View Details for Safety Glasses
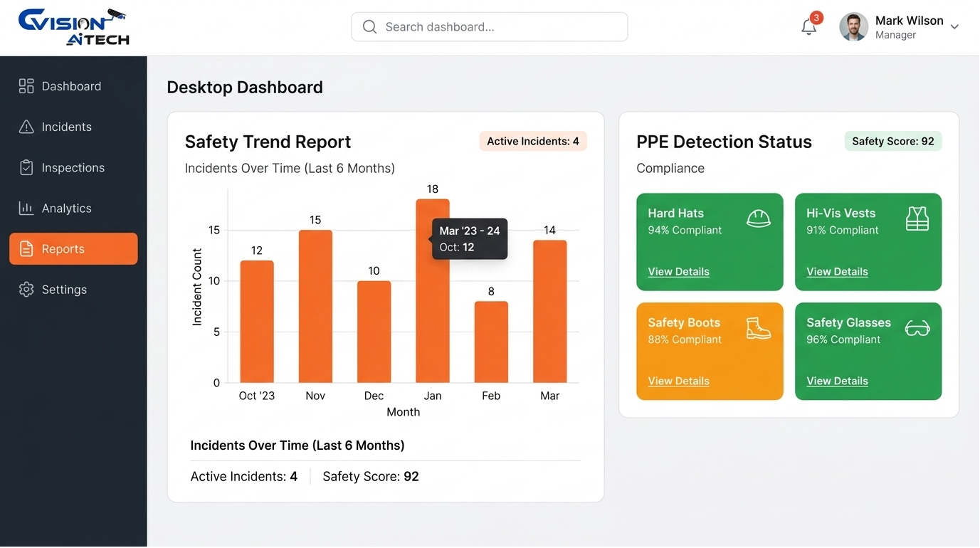The height and width of the screenshot is (548, 980). (x=838, y=381)
